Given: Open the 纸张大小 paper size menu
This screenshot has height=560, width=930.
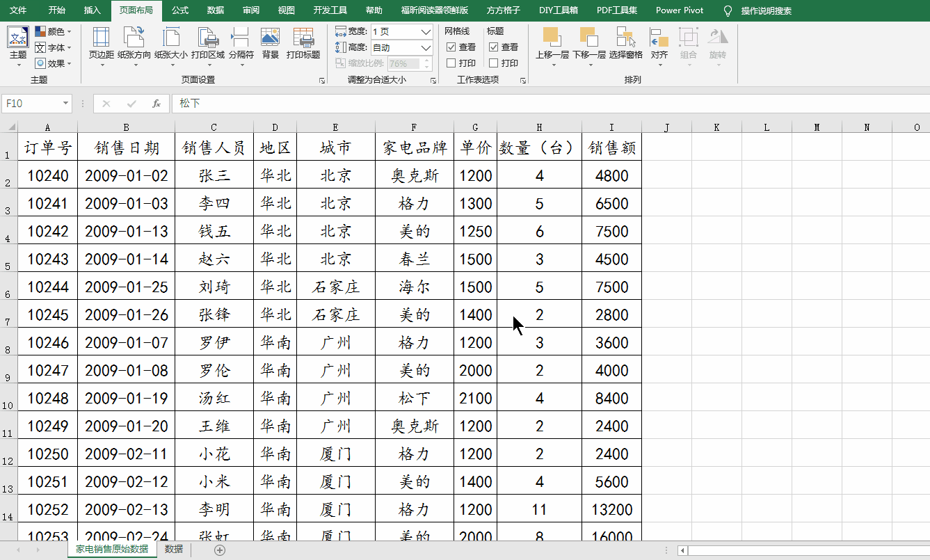Looking at the screenshot, I should click(171, 46).
